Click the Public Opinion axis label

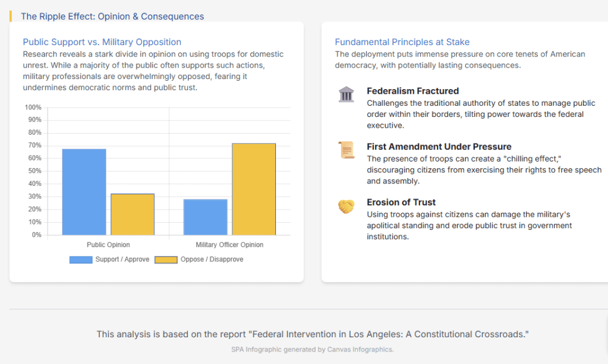coord(108,245)
